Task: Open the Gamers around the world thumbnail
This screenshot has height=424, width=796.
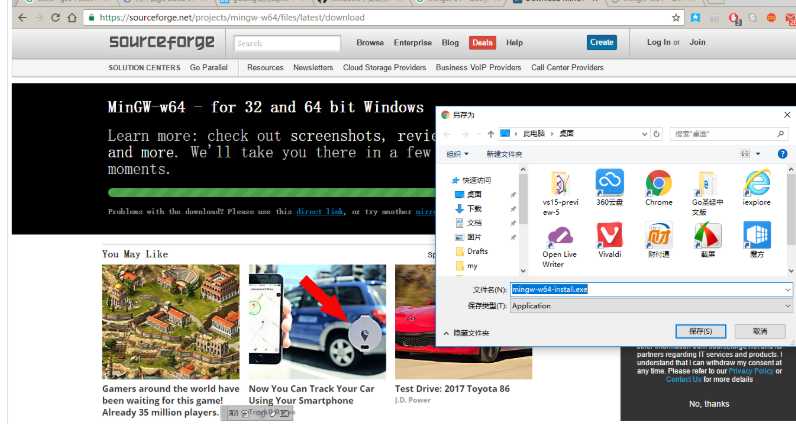Action: tap(171, 321)
